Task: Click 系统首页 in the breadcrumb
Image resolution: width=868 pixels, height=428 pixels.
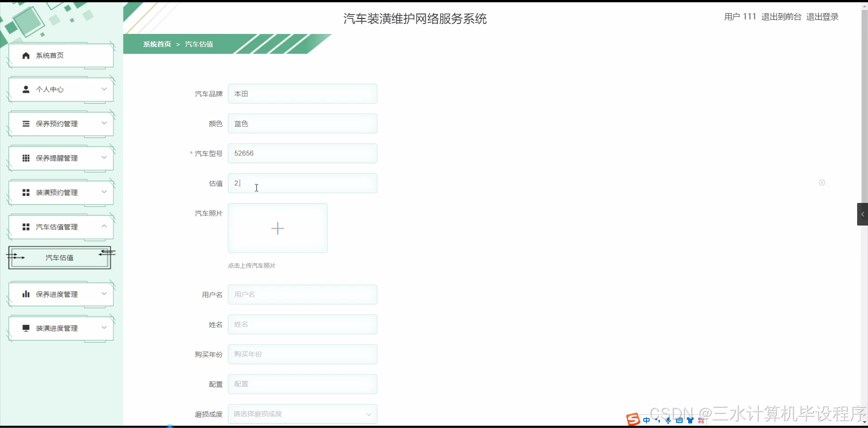Action: [157, 44]
